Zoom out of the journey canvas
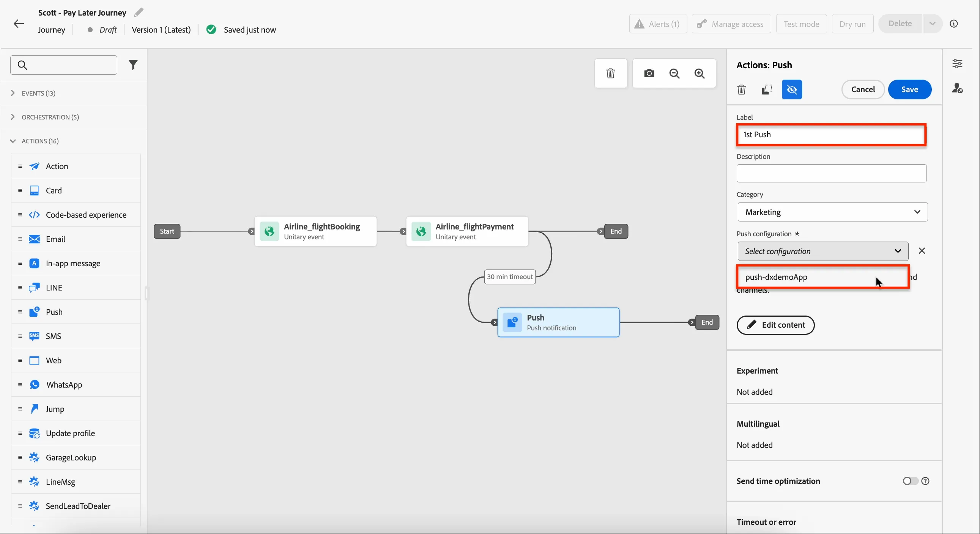The height and width of the screenshot is (534, 980). [674, 73]
